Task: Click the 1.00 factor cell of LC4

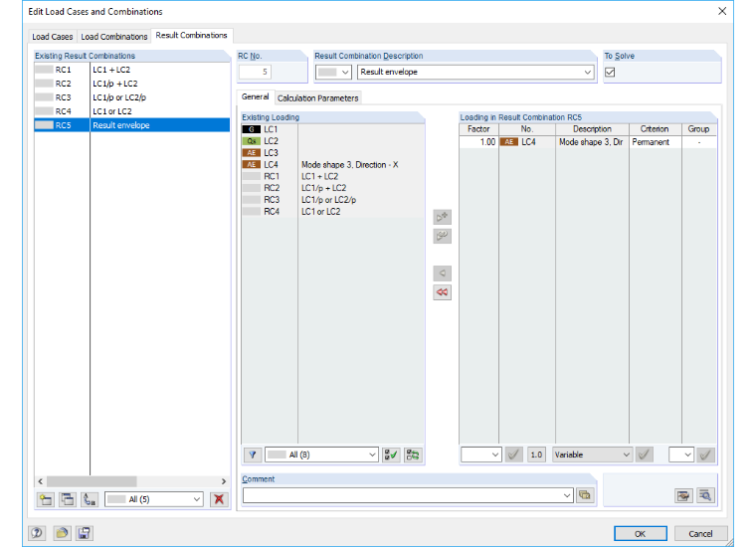Action: pyautogui.click(x=478, y=142)
